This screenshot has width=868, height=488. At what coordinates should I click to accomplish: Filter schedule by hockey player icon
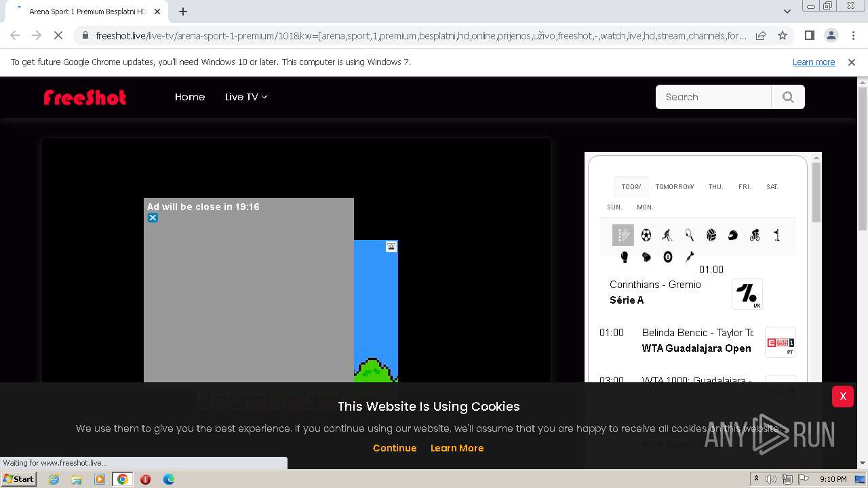668,235
